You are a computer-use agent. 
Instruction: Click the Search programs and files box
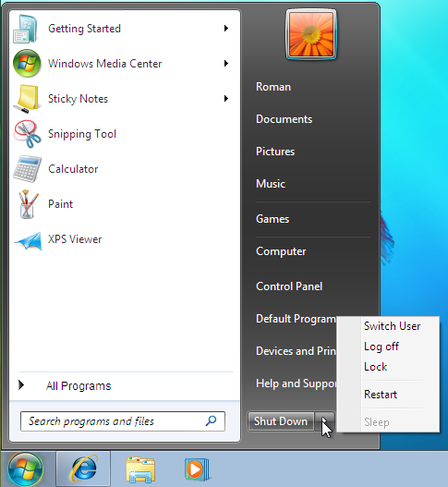click(x=123, y=421)
